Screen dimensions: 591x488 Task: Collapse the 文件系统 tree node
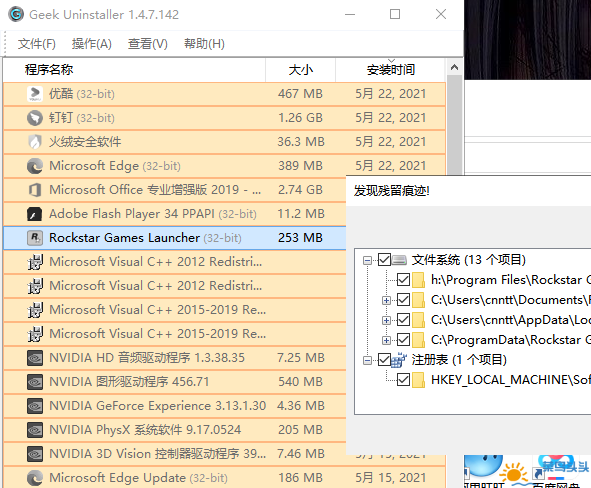(x=367, y=260)
